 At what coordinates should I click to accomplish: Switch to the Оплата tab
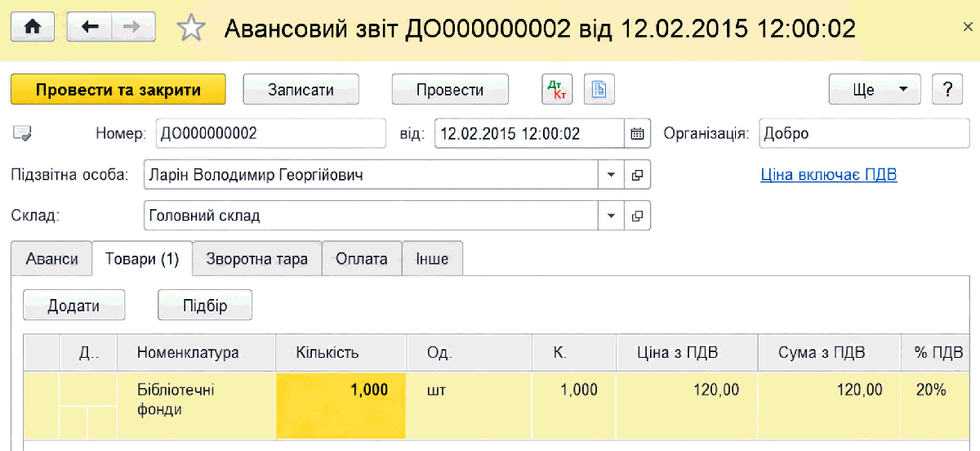pyautogui.click(x=362, y=259)
